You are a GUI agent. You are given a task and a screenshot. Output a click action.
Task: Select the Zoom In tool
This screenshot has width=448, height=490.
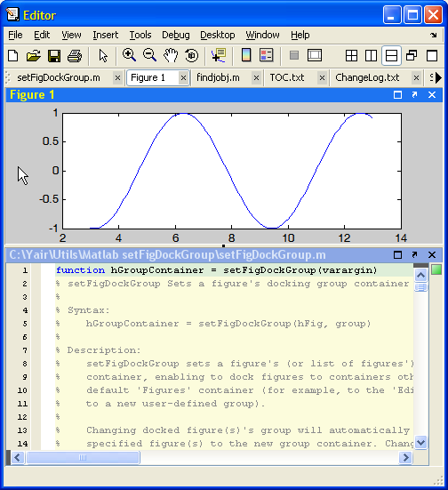pyautogui.click(x=129, y=55)
